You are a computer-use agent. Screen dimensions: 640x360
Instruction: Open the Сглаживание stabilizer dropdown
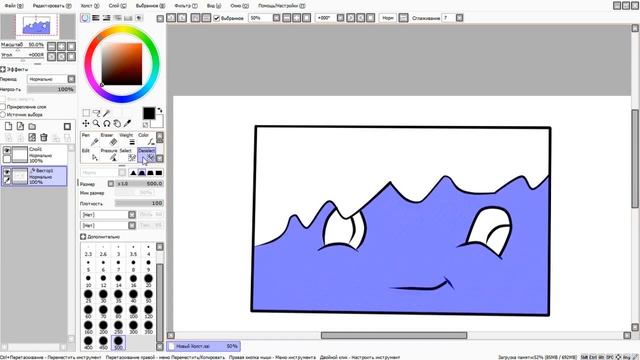(x=460, y=18)
